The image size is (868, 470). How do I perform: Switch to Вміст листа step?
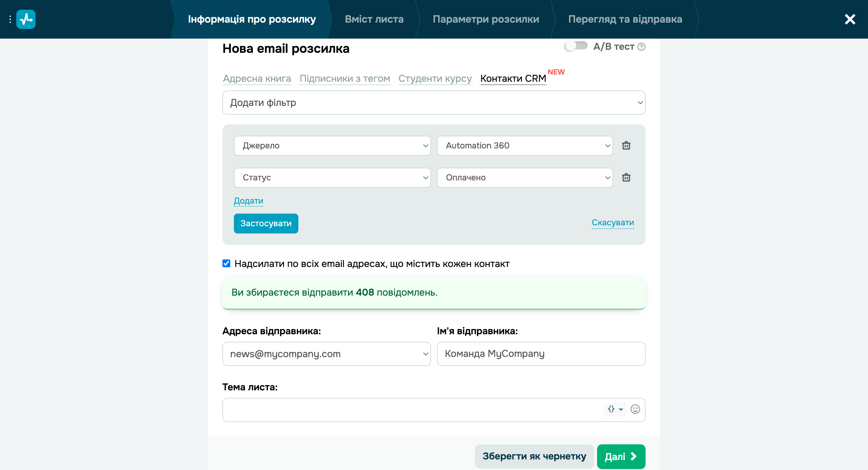point(374,19)
